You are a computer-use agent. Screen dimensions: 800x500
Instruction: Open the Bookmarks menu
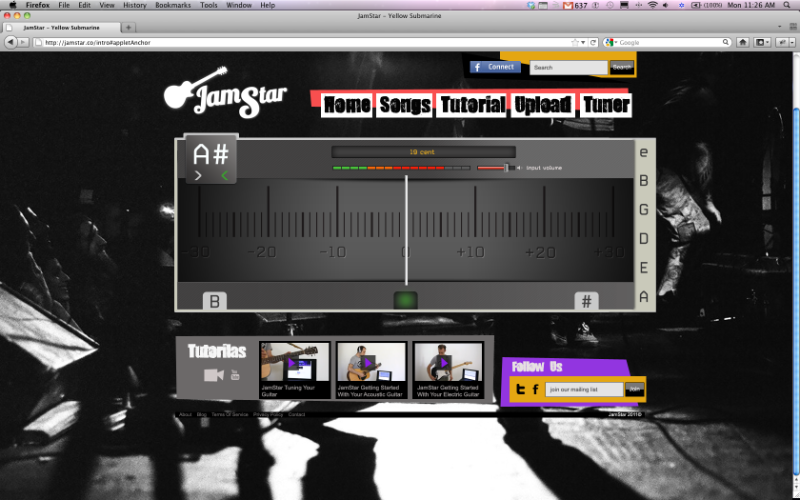(x=173, y=5)
